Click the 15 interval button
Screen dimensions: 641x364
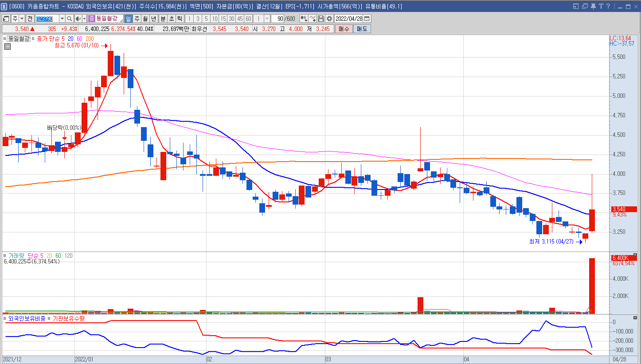pyautogui.click(x=223, y=19)
